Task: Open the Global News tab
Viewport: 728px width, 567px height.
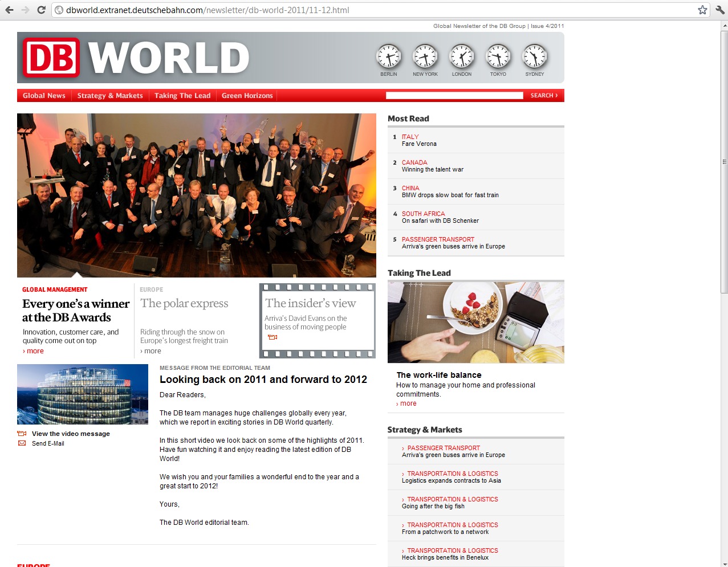Action: pyautogui.click(x=44, y=96)
